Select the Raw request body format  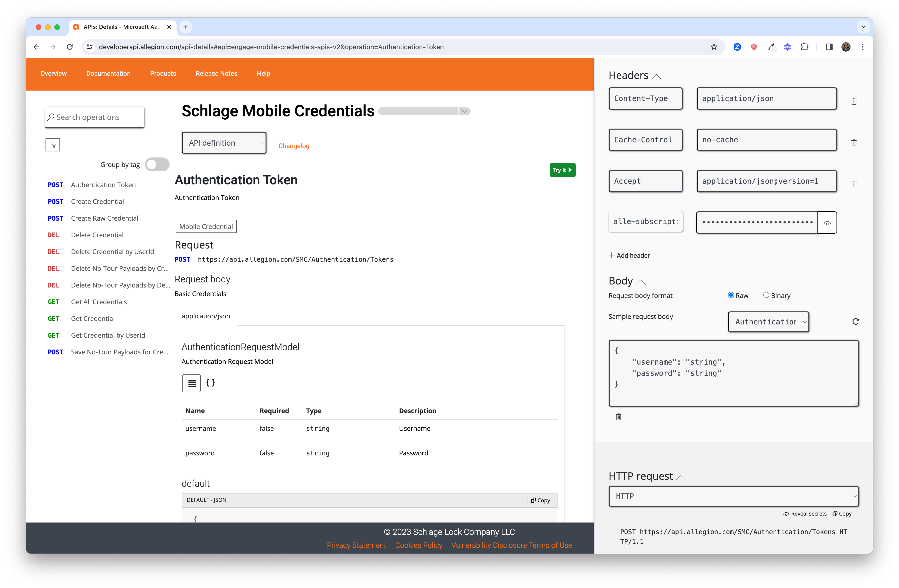pyautogui.click(x=731, y=295)
